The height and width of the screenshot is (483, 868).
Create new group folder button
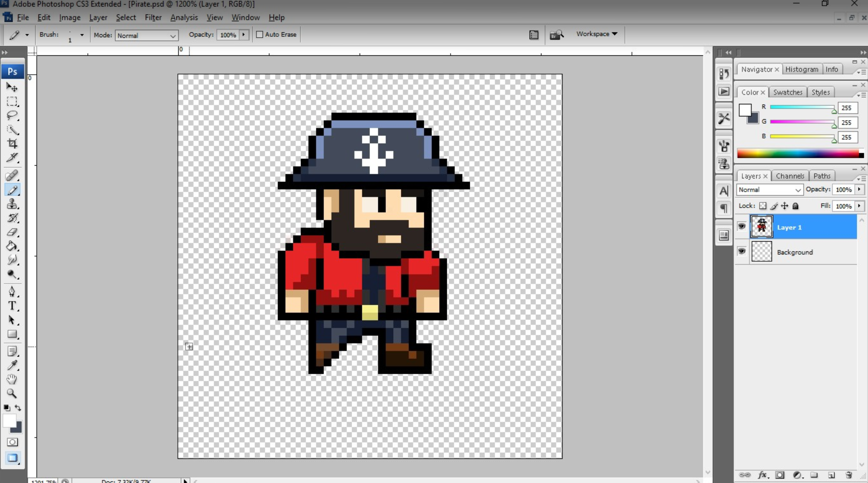[814, 475]
